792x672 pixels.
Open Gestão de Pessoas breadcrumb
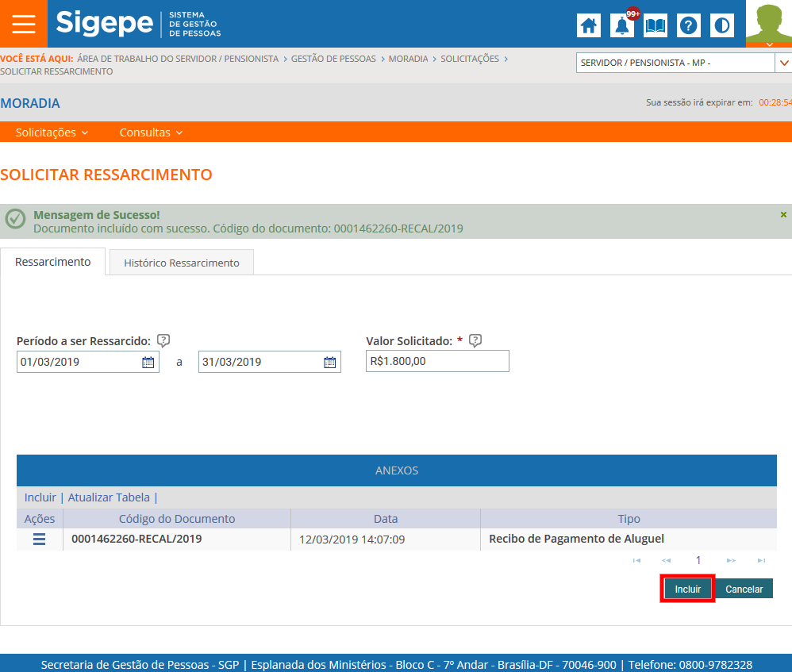pyautogui.click(x=333, y=59)
